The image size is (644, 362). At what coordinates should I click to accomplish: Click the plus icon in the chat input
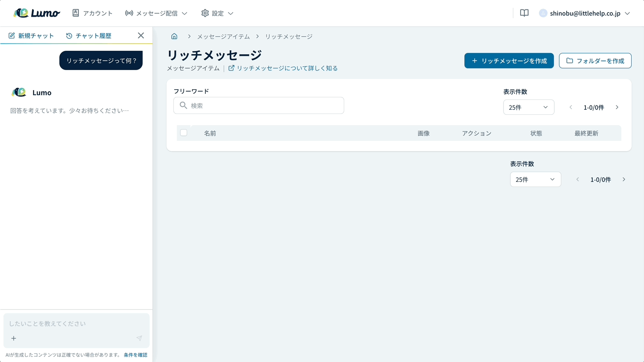pos(14,338)
